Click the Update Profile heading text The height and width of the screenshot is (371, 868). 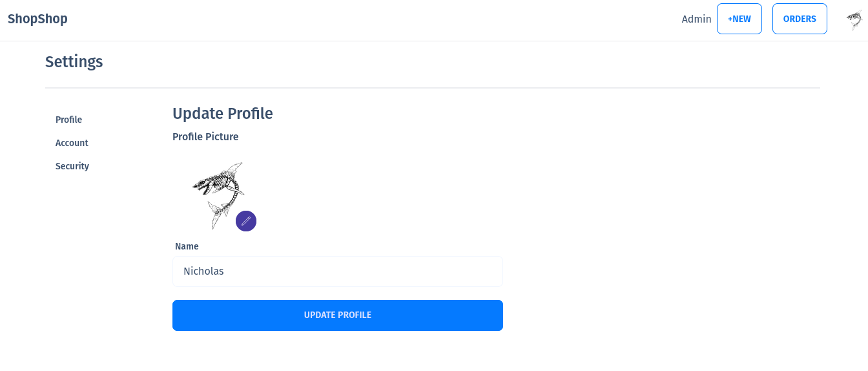[x=222, y=114]
